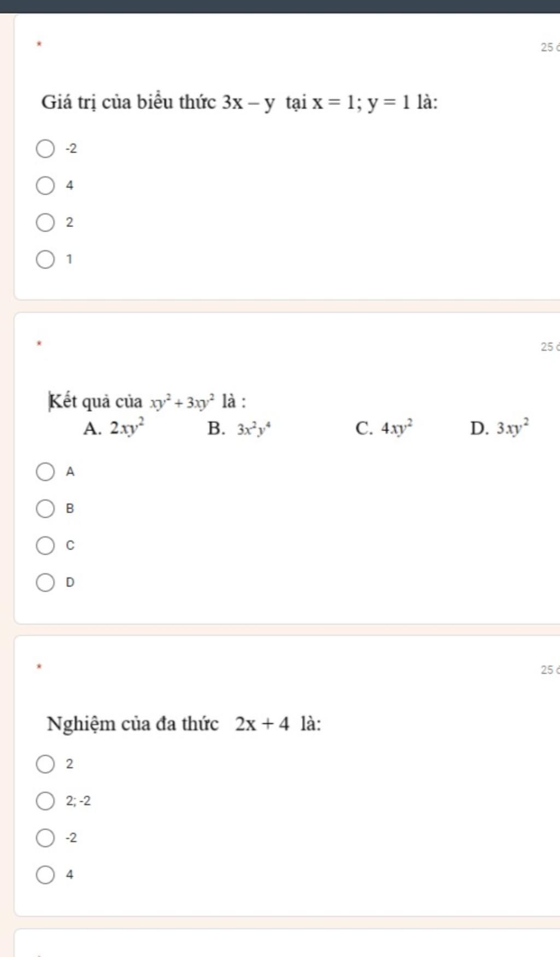Select answer 1 for the 3x – y question
Viewport: 560px width, 957px height.
click(x=45, y=260)
